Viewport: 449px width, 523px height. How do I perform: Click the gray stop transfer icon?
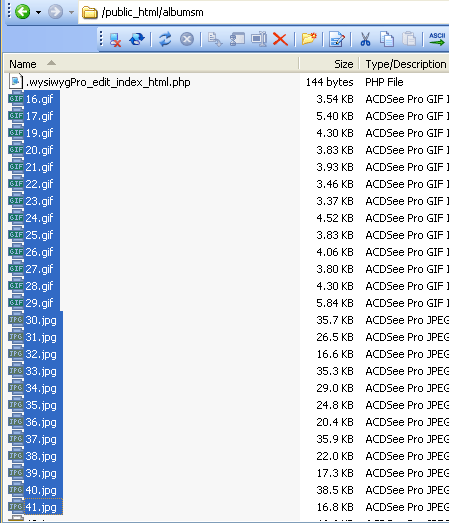187,39
